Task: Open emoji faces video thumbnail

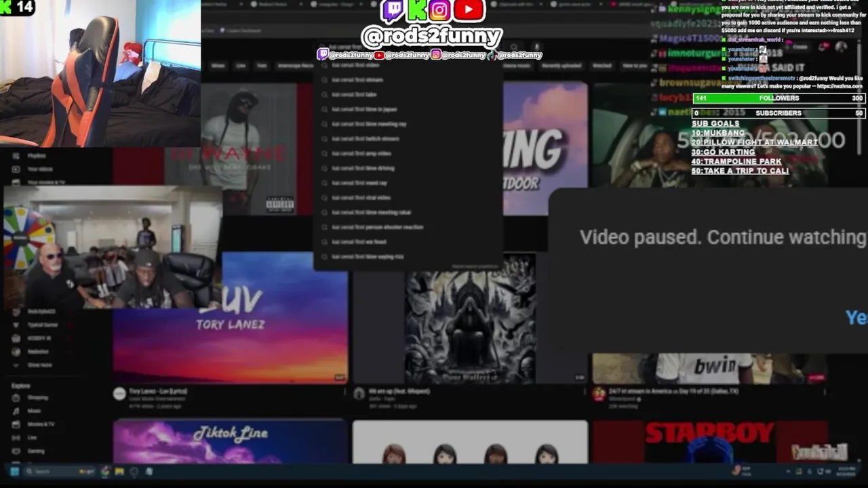Action: coord(470,442)
